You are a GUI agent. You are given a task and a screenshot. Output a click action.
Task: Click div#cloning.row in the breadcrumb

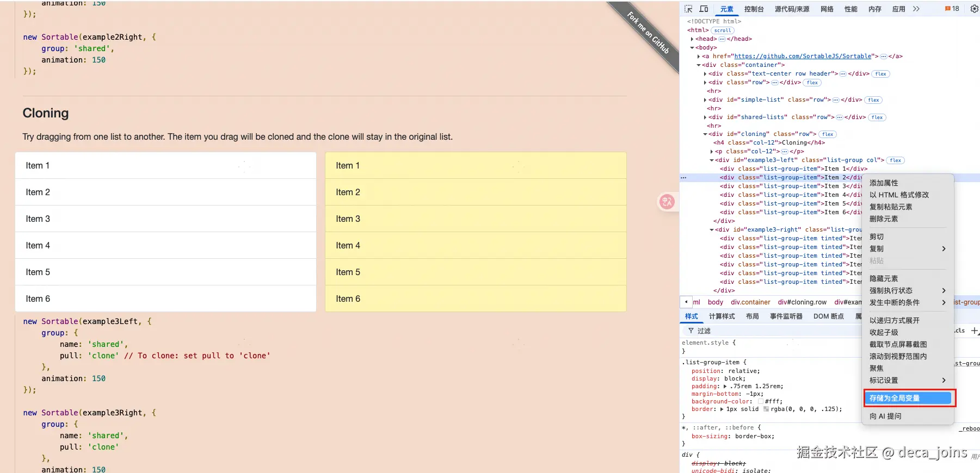[802, 302]
